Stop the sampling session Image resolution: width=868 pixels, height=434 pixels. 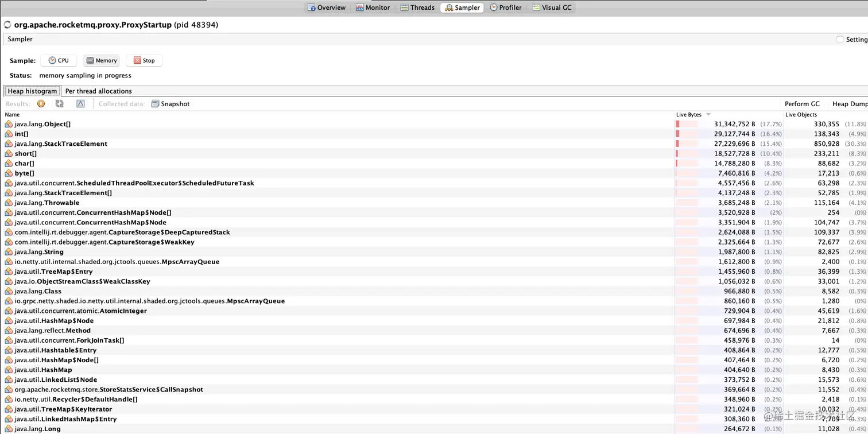click(144, 60)
